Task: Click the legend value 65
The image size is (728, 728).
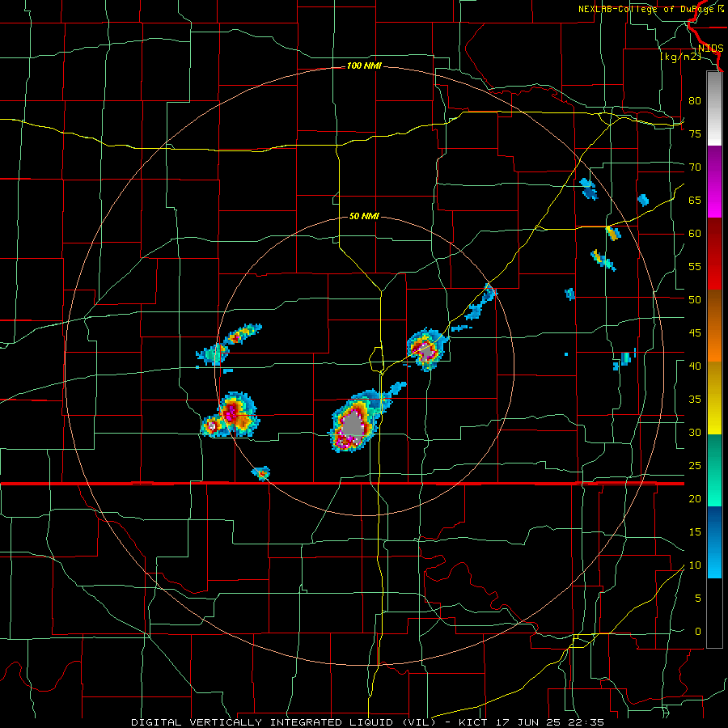Action: click(695, 201)
